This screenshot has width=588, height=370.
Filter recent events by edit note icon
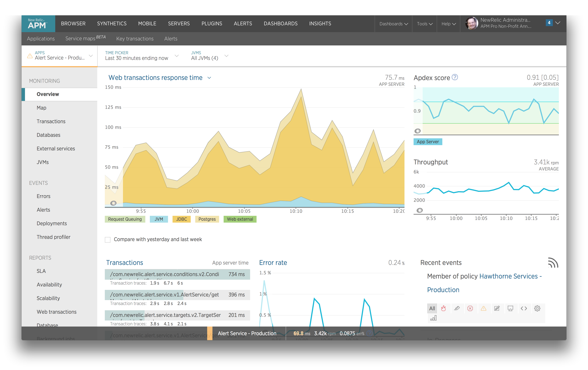[x=497, y=308]
